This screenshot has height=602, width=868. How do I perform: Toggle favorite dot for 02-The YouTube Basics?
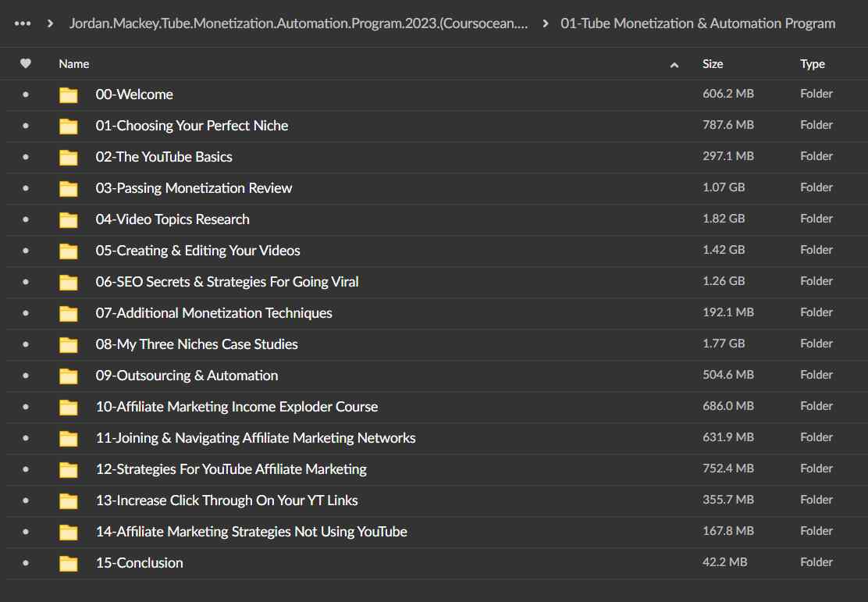tap(26, 157)
